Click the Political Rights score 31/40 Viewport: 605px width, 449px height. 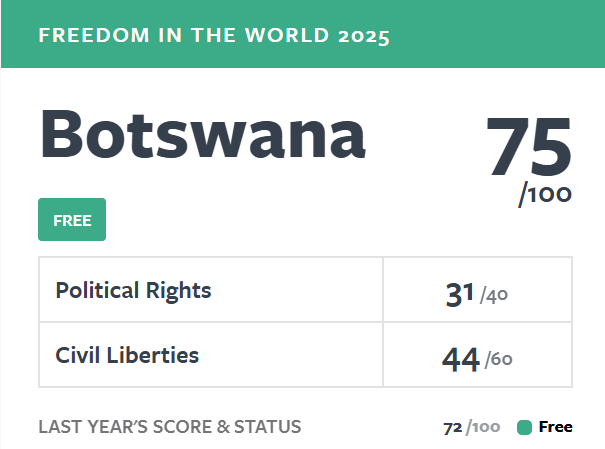pyautogui.click(x=477, y=293)
